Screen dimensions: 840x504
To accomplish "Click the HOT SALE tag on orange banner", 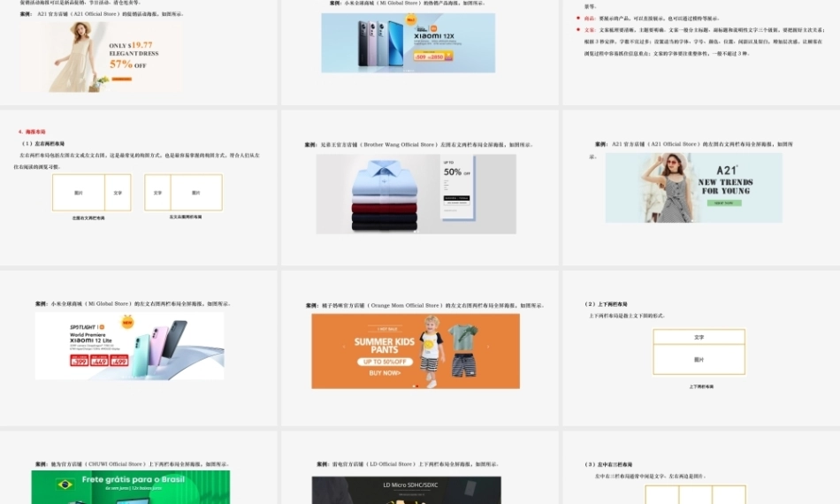I will [387, 329].
